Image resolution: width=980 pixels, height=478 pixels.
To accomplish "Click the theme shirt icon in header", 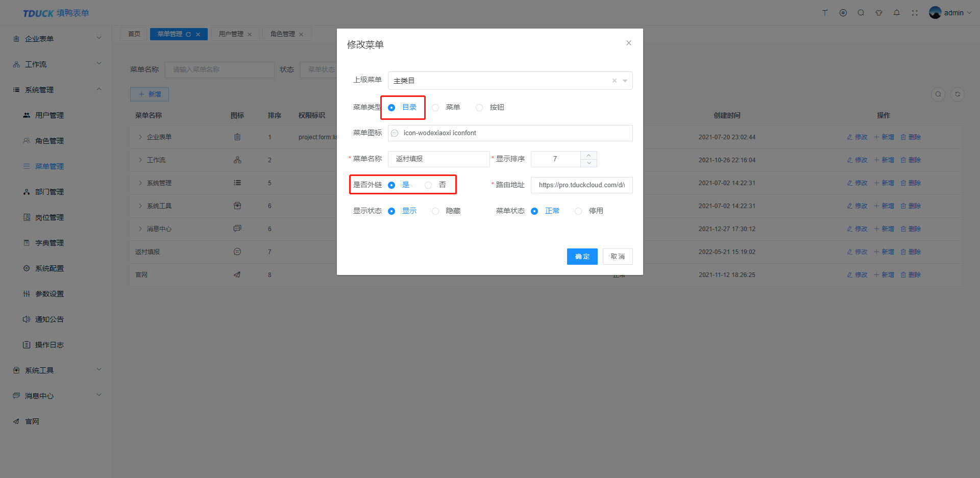I will (879, 13).
